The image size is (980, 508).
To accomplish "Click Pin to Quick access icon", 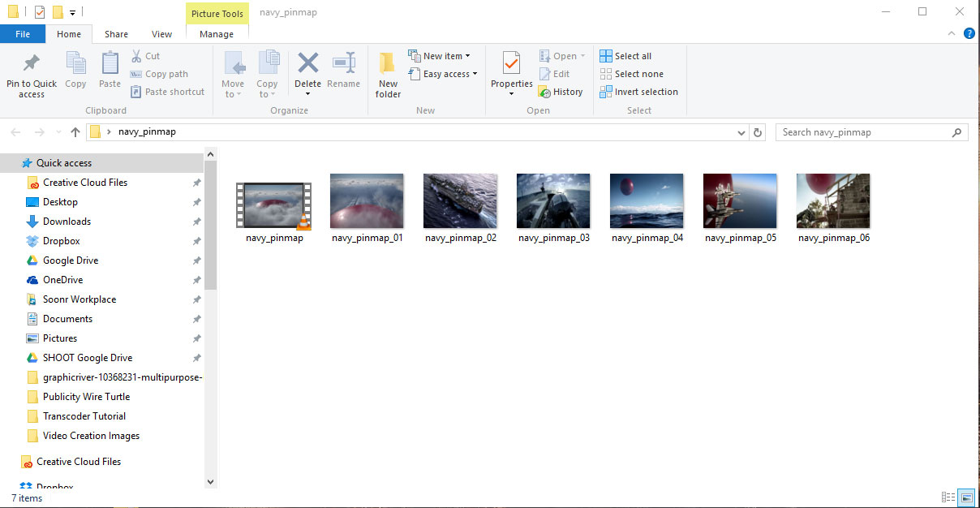I will tap(32, 63).
